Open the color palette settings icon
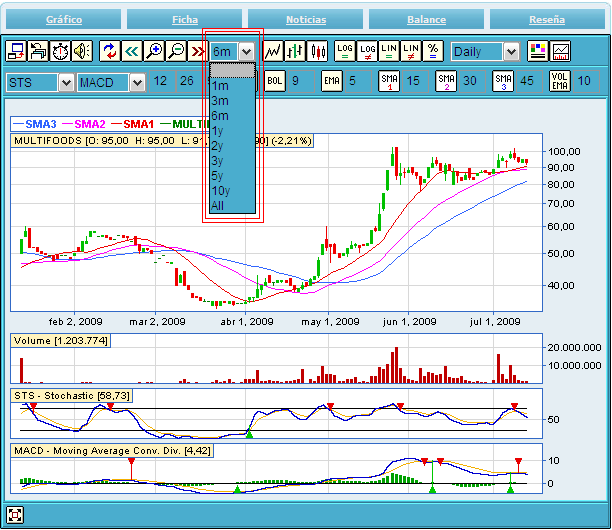Screen dimensions: 612x530 click(538, 51)
